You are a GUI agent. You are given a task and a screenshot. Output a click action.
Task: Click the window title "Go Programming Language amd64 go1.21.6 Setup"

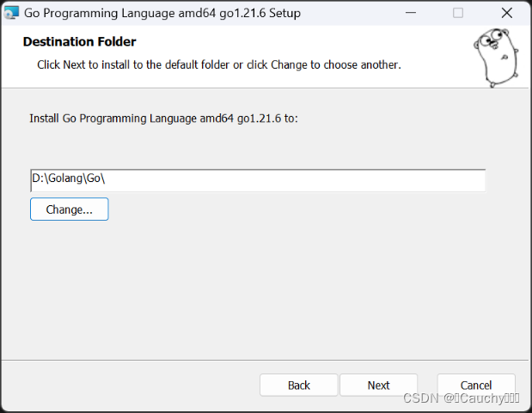point(162,13)
